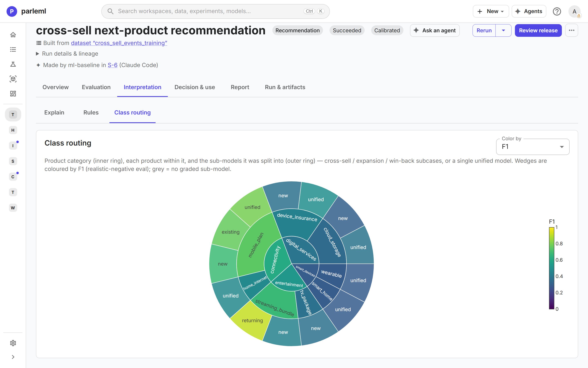Open the S-6 session link
Image resolution: width=588 pixels, height=368 pixels.
click(x=112, y=65)
